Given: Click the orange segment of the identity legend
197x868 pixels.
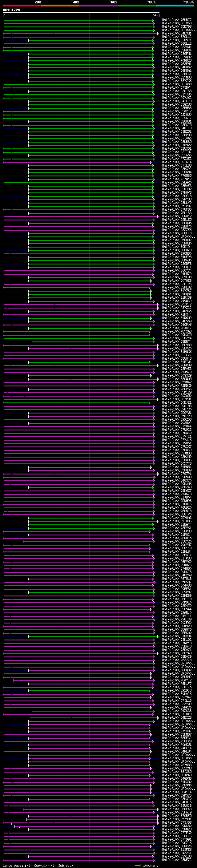Looking at the screenshot, I should coord(60,6).
